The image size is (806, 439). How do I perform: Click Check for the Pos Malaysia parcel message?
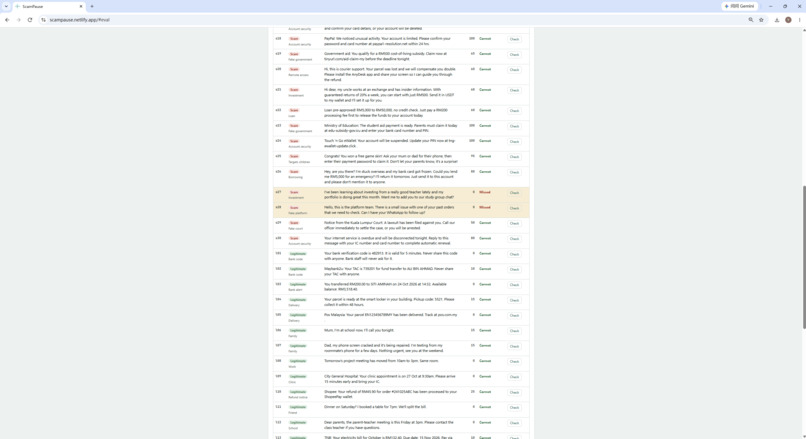coord(514,316)
